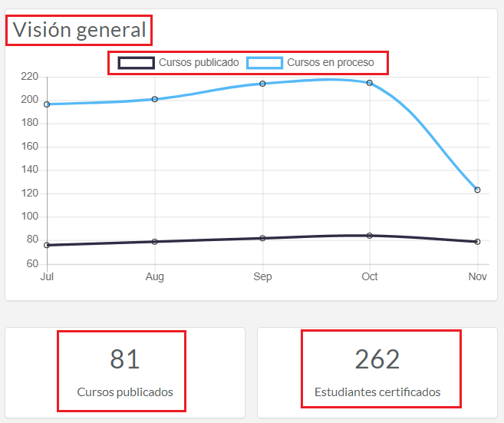Click the 140 y-axis value
504x423 pixels.
pyautogui.click(x=30, y=170)
